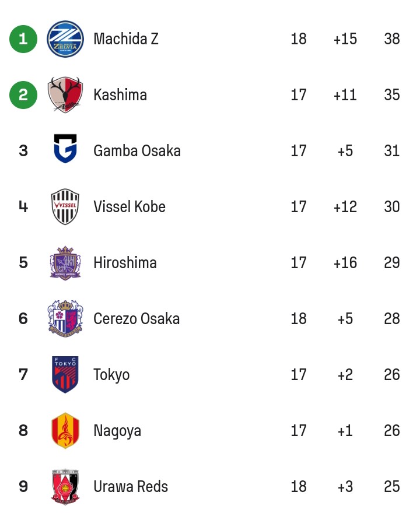Open the Cerezo Osaka club crest

pyautogui.click(x=65, y=318)
